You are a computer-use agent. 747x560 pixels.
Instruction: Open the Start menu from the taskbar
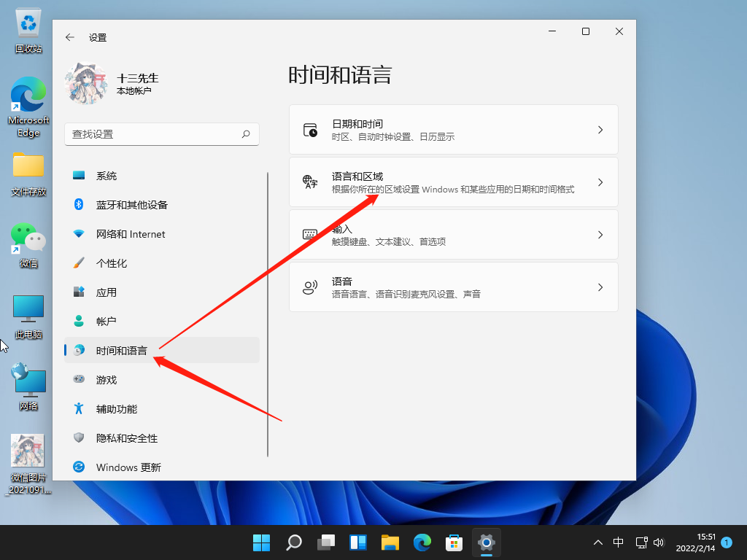tap(261, 542)
